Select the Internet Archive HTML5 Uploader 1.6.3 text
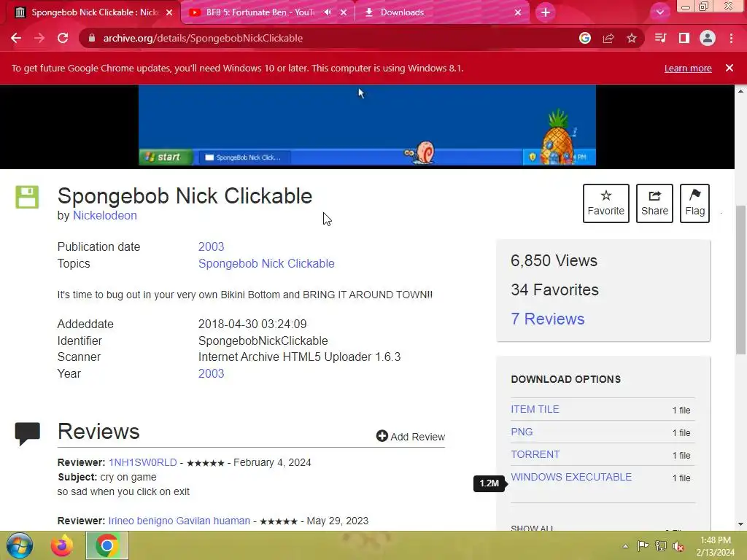 coord(299,357)
